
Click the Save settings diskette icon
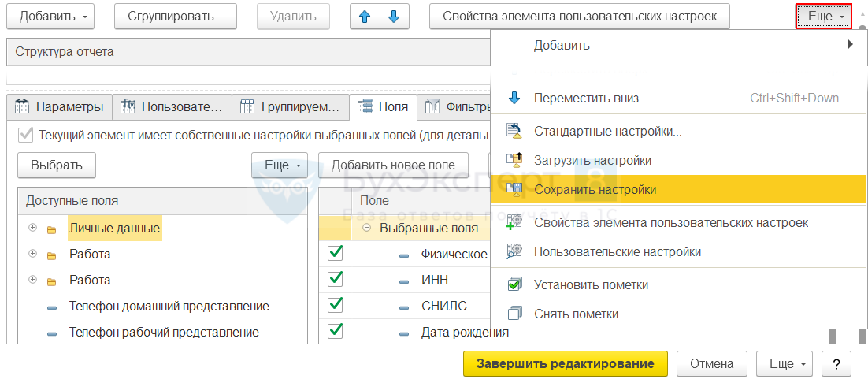pyautogui.click(x=514, y=189)
